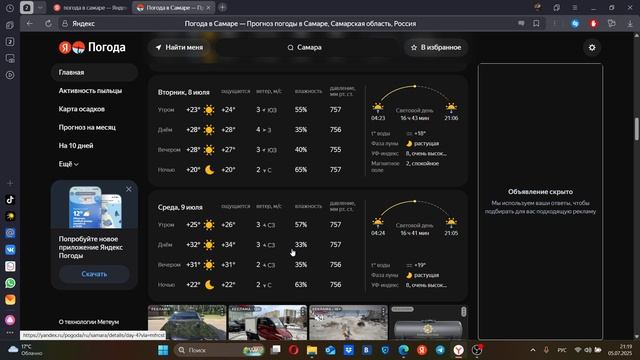This screenshot has width=640, height=360.
Task: Open the Opera browser taskbar icon
Action: click(x=293, y=350)
